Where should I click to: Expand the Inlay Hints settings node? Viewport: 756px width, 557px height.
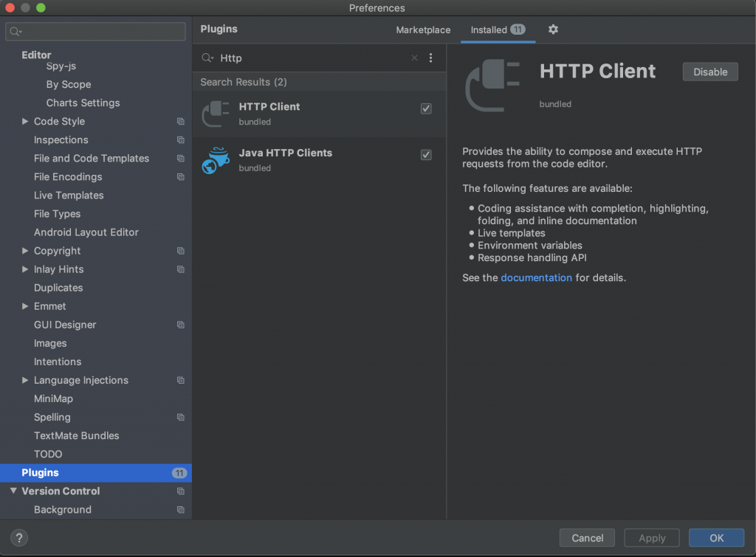pyautogui.click(x=26, y=269)
